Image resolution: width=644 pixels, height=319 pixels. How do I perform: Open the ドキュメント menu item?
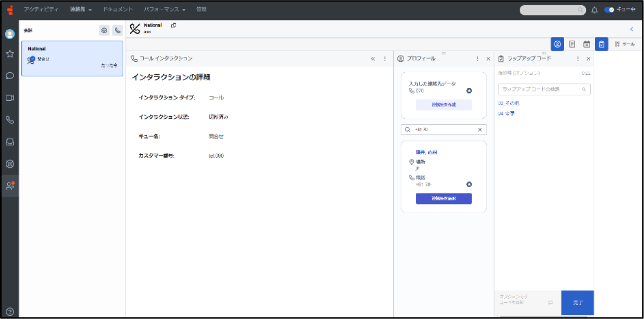pyautogui.click(x=118, y=10)
